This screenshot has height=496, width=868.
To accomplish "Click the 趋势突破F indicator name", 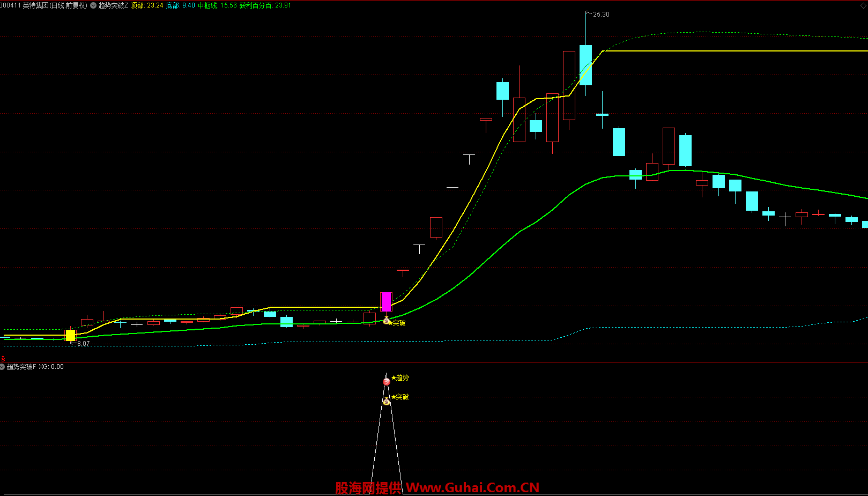I will [21, 367].
